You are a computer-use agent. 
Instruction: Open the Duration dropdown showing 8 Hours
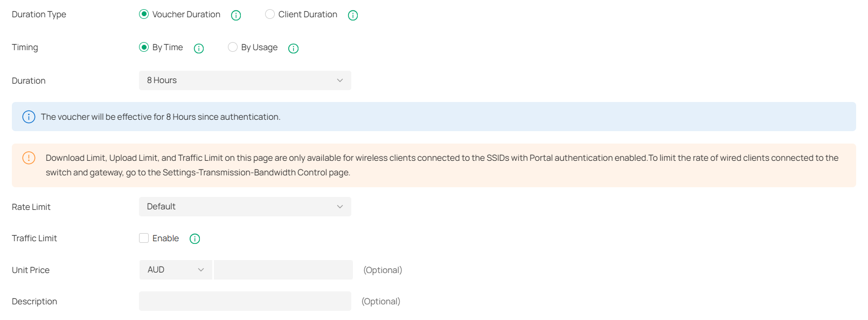(245, 80)
